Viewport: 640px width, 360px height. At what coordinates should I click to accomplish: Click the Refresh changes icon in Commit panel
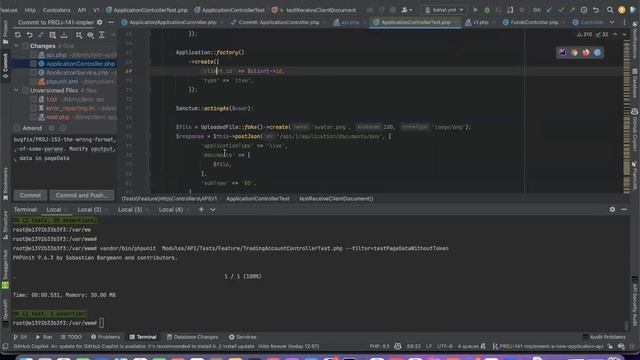18,35
